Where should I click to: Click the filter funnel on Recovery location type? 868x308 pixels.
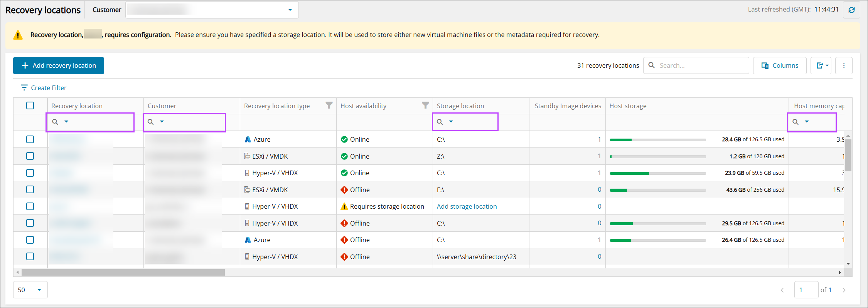[329, 105]
